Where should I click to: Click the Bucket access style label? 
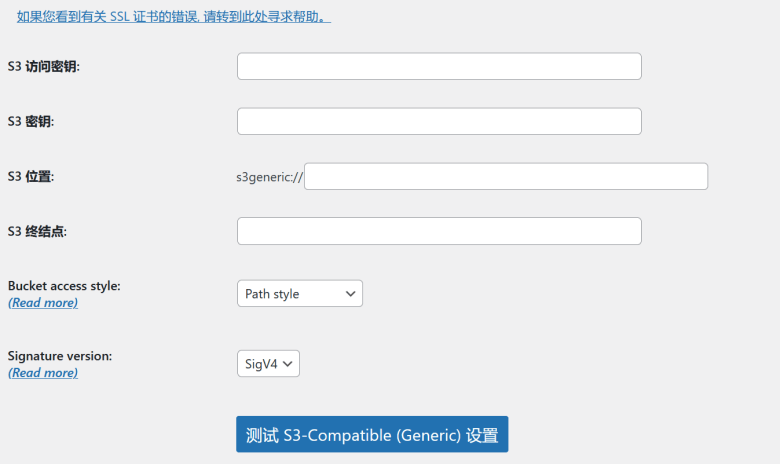click(x=64, y=286)
